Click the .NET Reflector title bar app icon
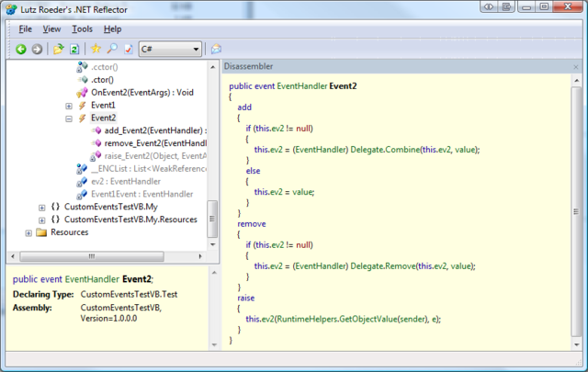The image size is (588, 372). [11, 10]
